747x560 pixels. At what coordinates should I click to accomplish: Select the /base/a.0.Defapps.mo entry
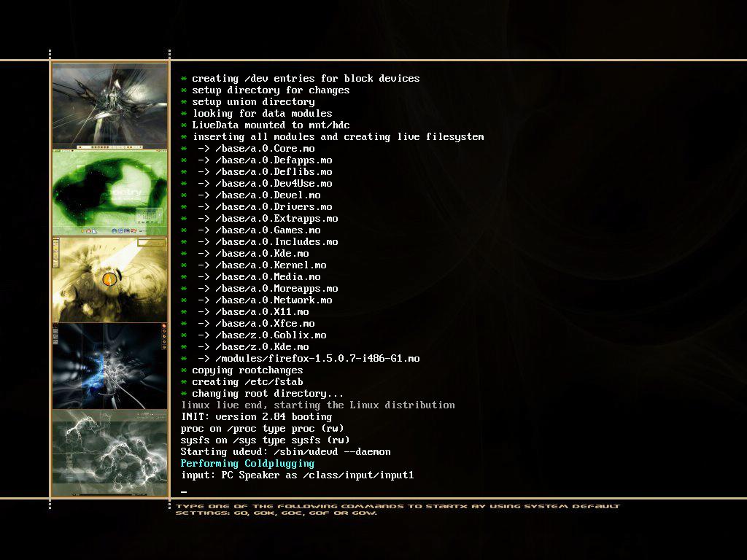(x=256, y=160)
